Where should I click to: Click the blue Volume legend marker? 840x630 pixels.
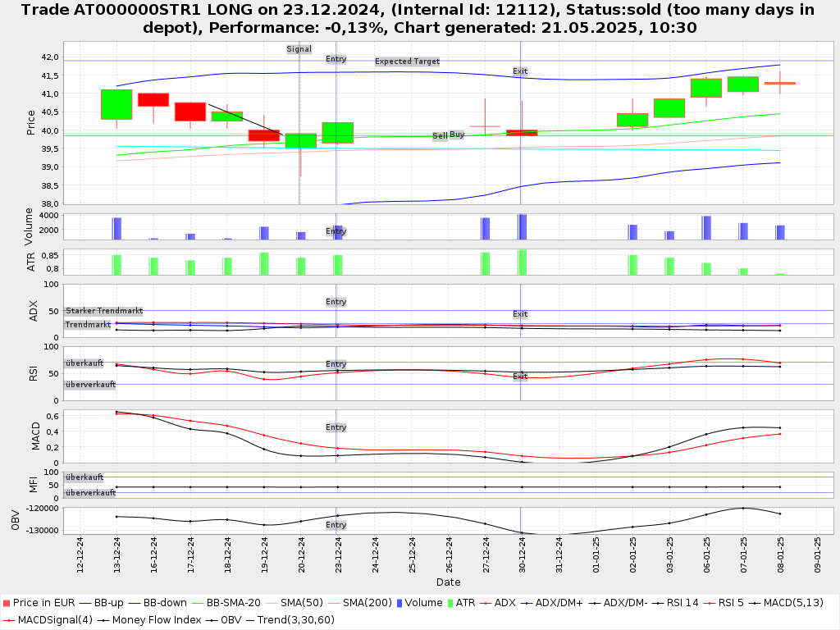[x=399, y=603]
